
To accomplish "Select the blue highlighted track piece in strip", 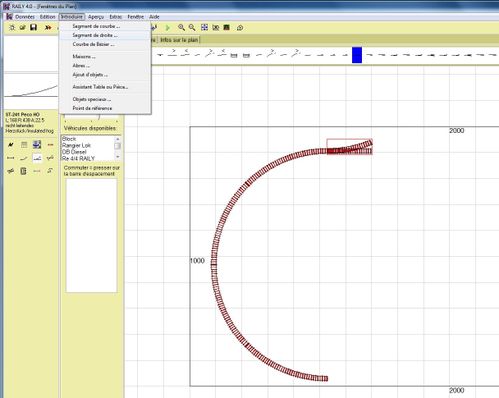I will click(x=357, y=55).
